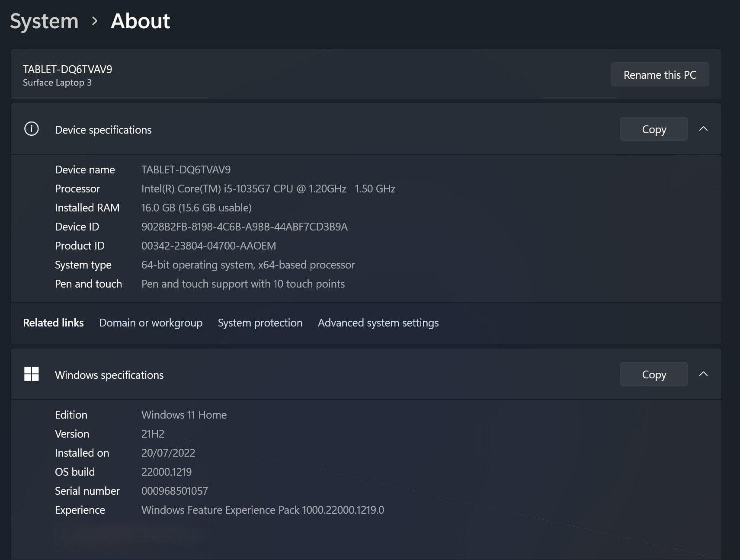Image resolution: width=740 pixels, height=560 pixels.
Task: Select the Surface Laptop 3 model text
Action: click(x=57, y=82)
